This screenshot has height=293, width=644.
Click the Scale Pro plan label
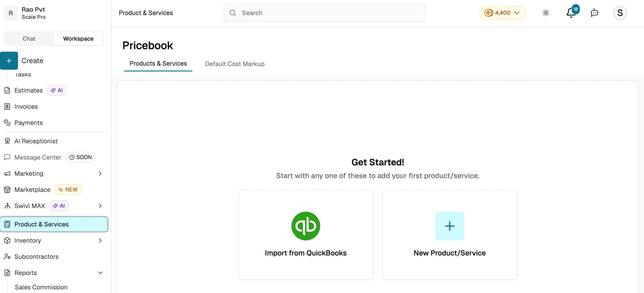point(34,17)
